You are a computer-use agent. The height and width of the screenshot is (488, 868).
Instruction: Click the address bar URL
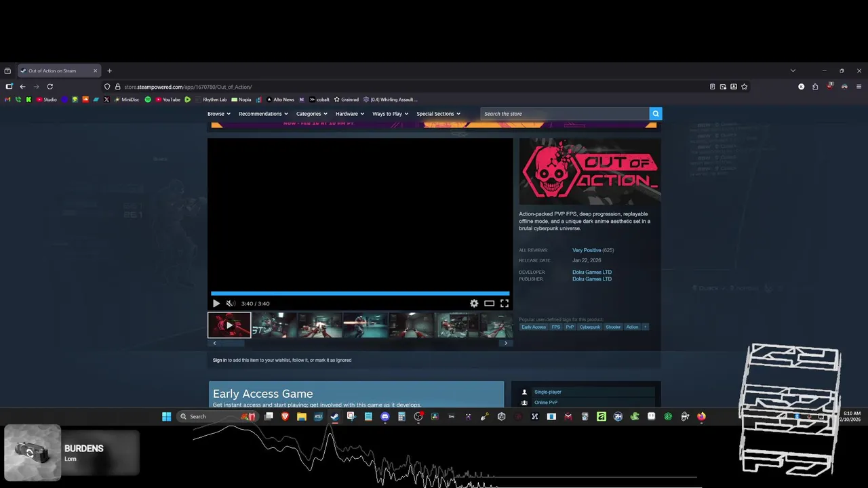pos(188,87)
